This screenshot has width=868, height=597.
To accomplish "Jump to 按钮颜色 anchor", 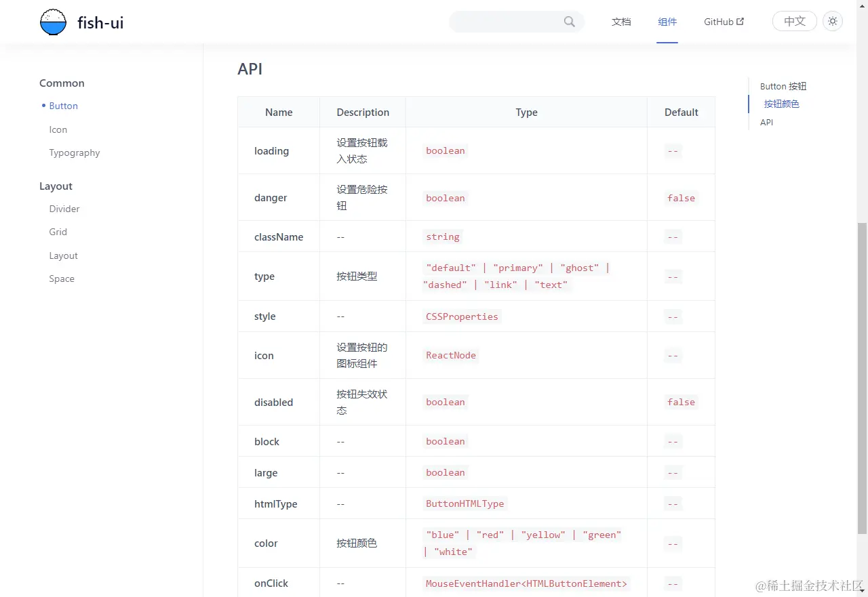I will [x=782, y=104].
